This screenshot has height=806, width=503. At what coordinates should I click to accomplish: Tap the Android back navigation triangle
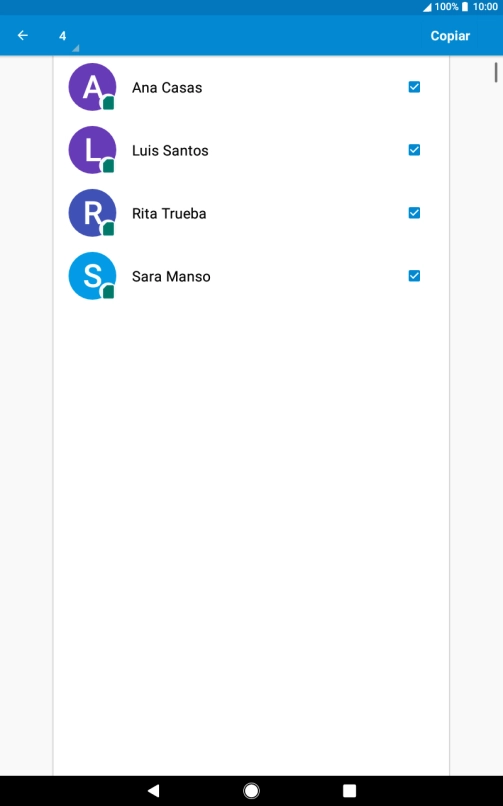point(153,791)
